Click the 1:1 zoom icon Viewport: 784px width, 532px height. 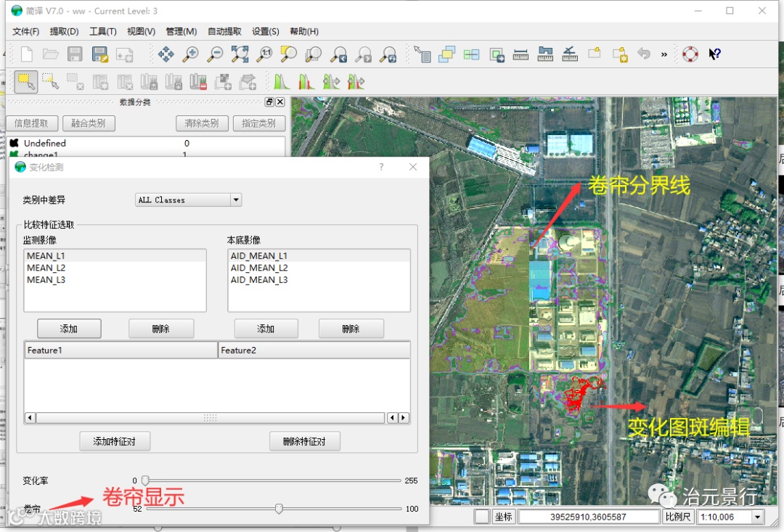coord(264,54)
